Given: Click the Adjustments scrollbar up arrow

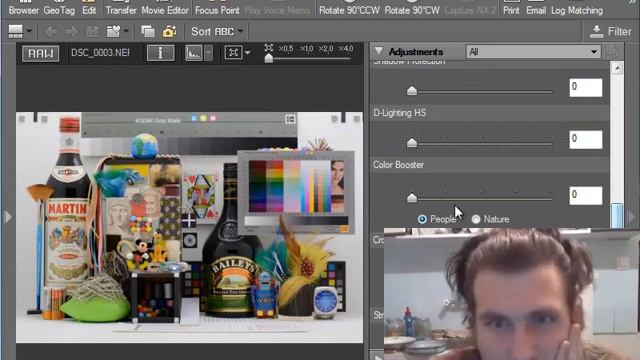Looking at the screenshot, I should click(x=617, y=68).
